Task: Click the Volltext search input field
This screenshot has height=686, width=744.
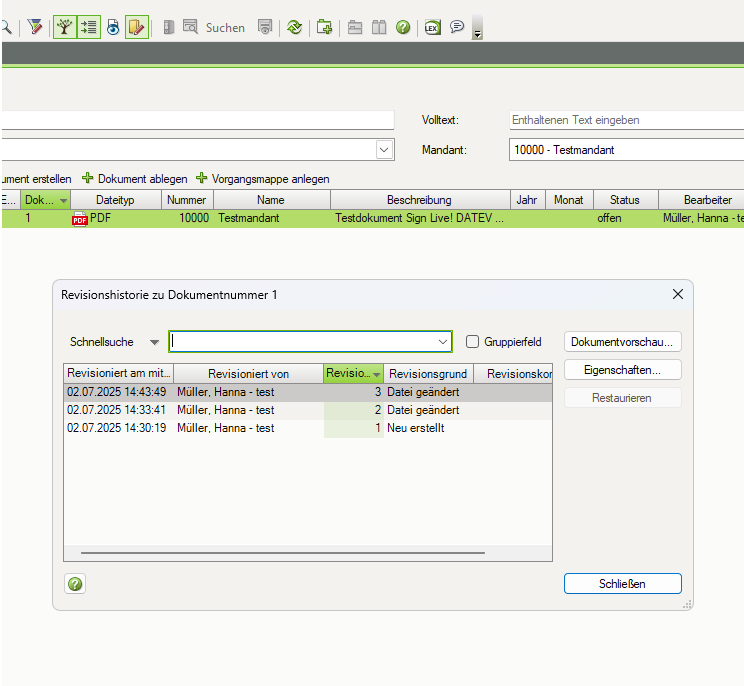Action: 626,120
